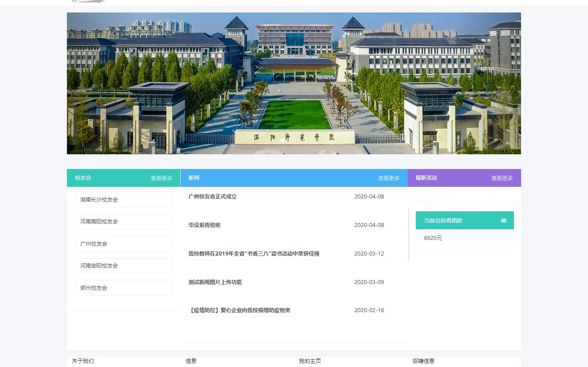Open 湖南长沙校友会 alumni association
Image resolution: width=588 pixels, height=367 pixels.
pos(124,199)
